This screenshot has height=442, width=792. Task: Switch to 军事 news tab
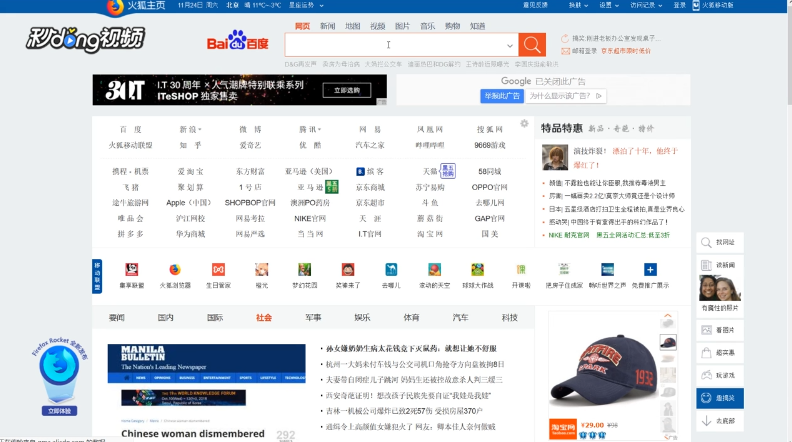point(313,318)
